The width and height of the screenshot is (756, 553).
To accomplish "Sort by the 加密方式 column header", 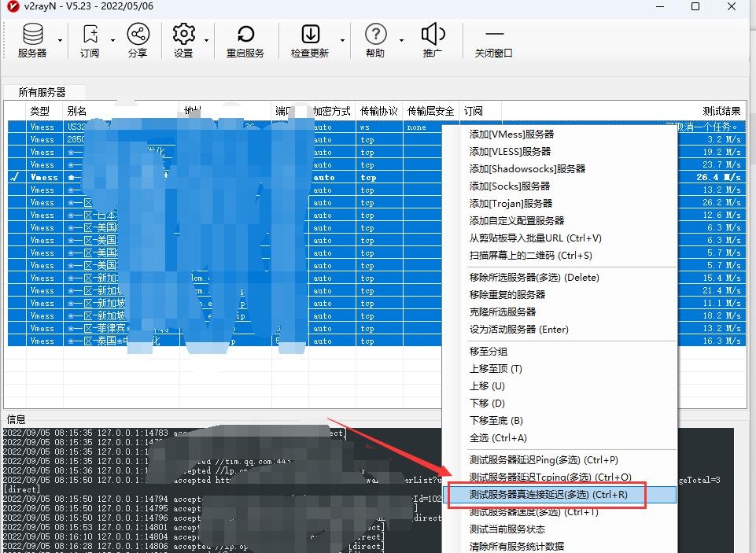I will click(331, 112).
